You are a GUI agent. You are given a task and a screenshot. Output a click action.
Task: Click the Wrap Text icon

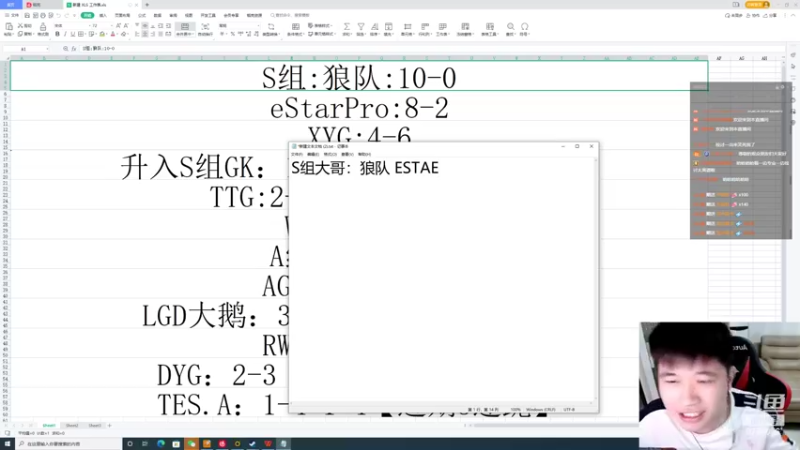click(x=206, y=27)
